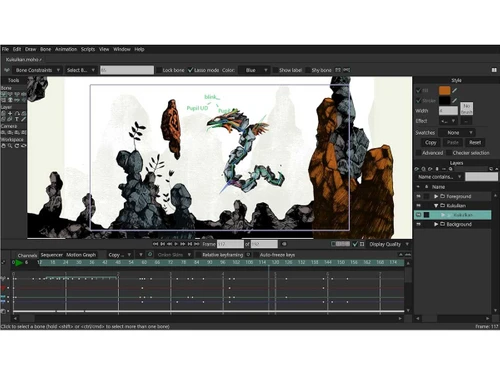Open the Display Quality dropdown
500x375 pixels.
coord(389,244)
